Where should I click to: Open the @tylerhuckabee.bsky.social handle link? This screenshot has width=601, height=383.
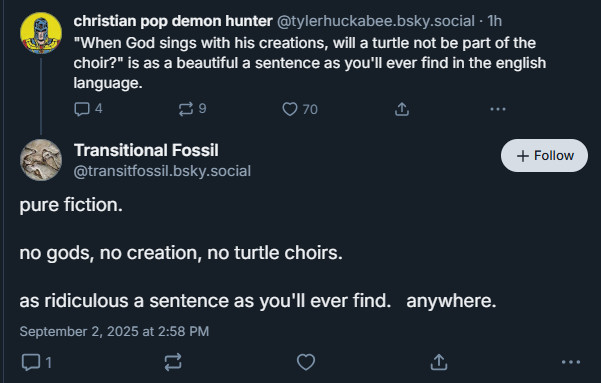(x=376, y=21)
